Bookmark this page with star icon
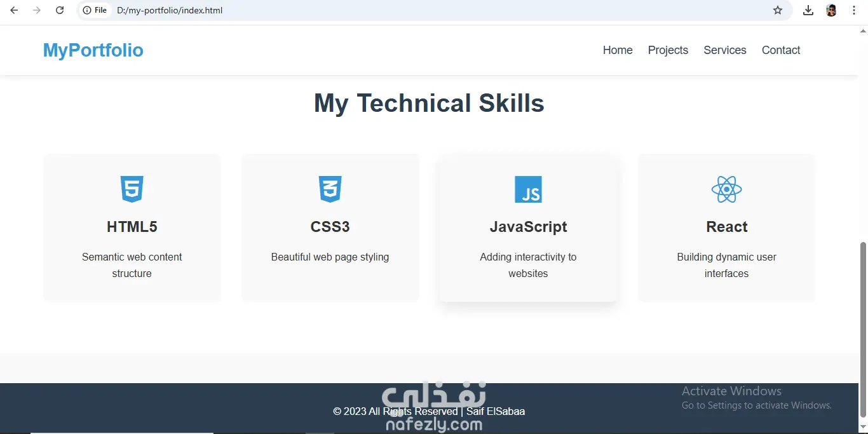 coord(778,10)
